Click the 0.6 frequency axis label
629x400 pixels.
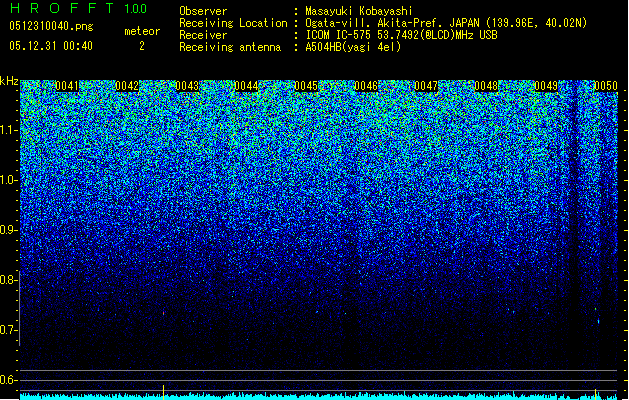pos(9,380)
